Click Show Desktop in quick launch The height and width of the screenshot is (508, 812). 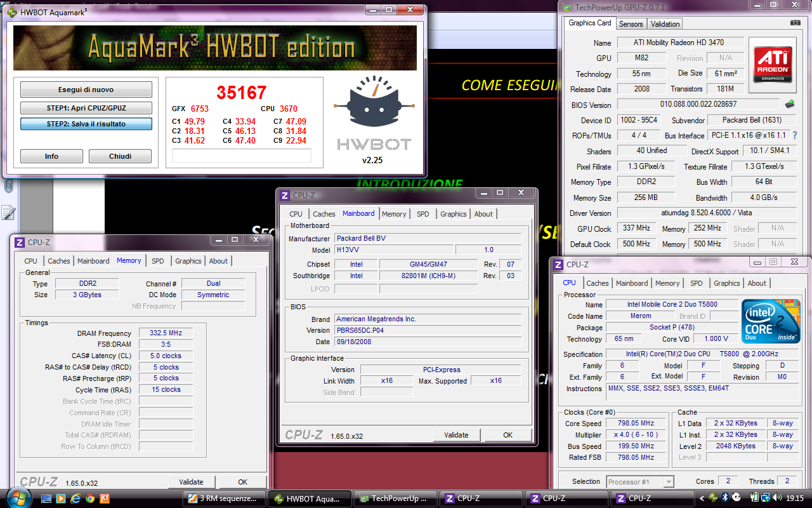(47, 498)
